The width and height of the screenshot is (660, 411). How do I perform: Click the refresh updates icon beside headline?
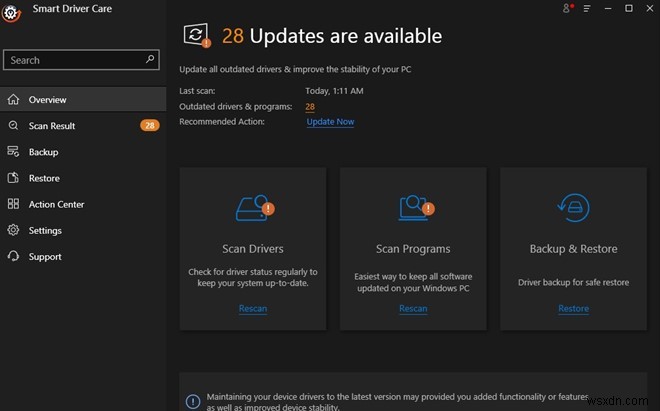coord(195,36)
